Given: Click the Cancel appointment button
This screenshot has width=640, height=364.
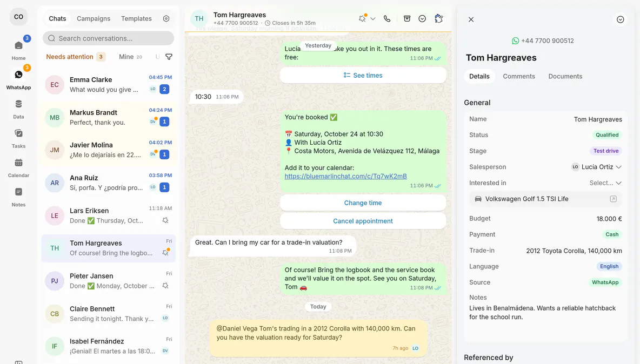Looking at the screenshot, I should click(363, 221).
